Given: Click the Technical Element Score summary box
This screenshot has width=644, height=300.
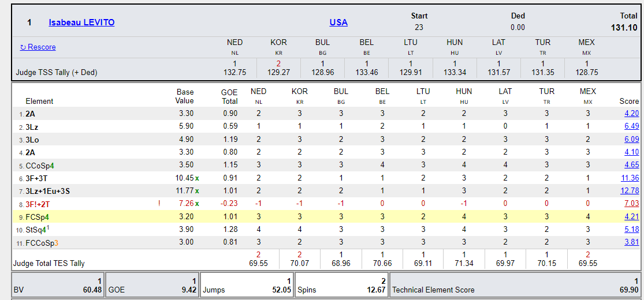Looking at the screenshot, I should (515, 286).
